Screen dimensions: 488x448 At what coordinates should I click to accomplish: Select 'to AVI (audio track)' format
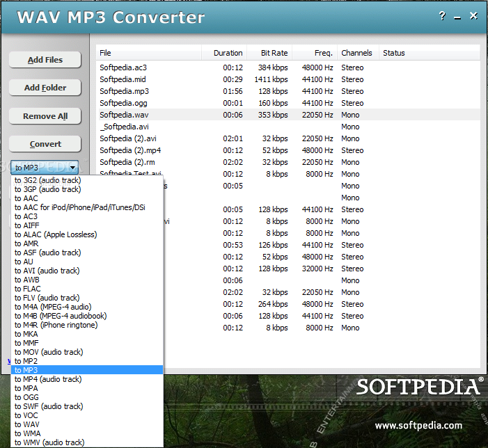(87, 271)
